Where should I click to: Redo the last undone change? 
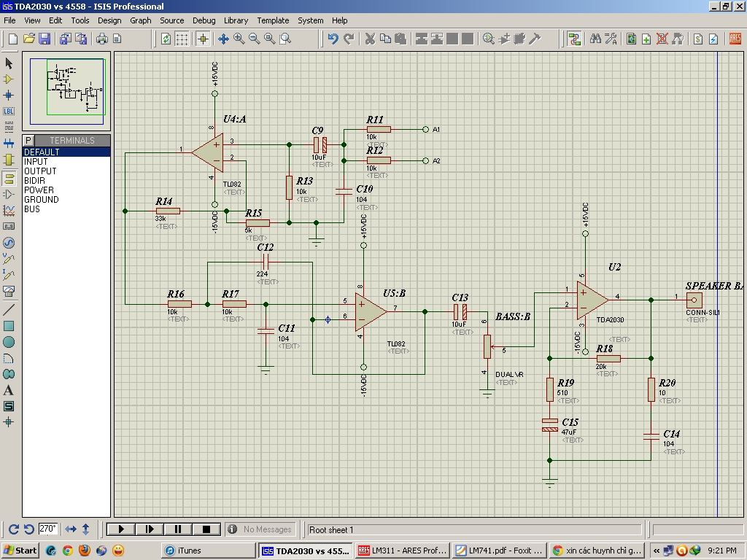coord(349,39)
